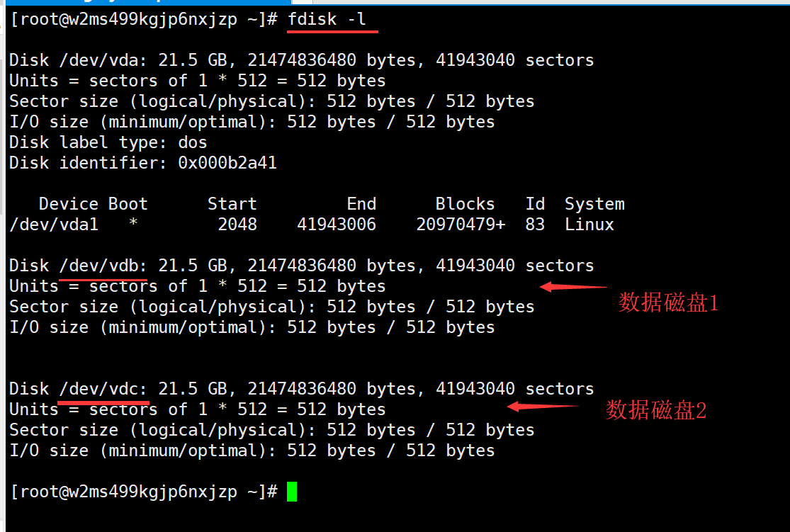790x532 pixels.
Task: Click the red arrow pointing at vdc
Action: [x=543, y=406]
